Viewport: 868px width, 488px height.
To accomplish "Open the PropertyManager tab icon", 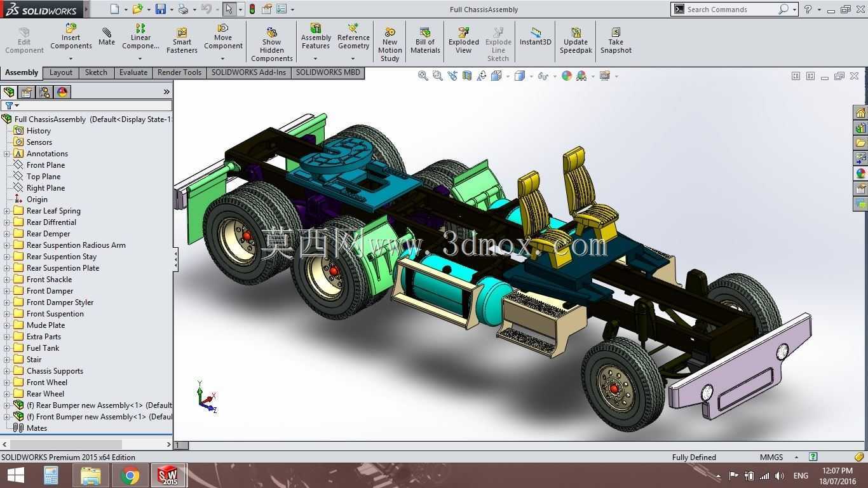I will click(x=27, y=92).
